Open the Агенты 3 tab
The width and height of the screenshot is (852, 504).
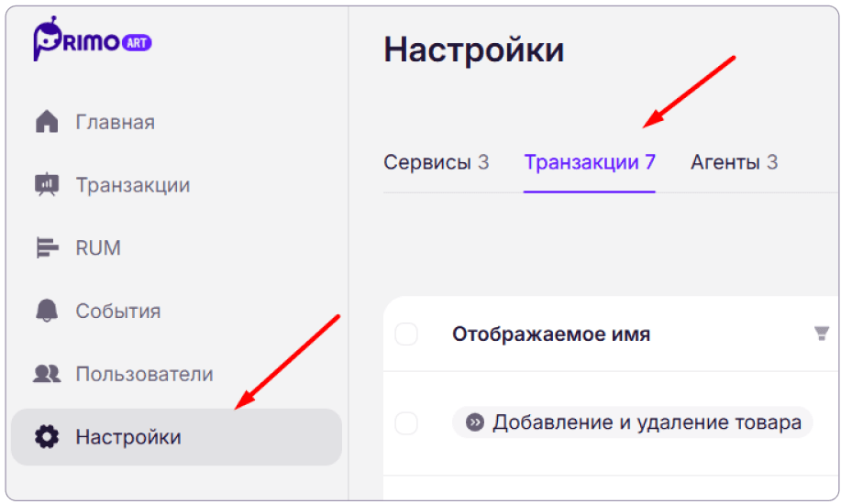[x=734, y=162]
